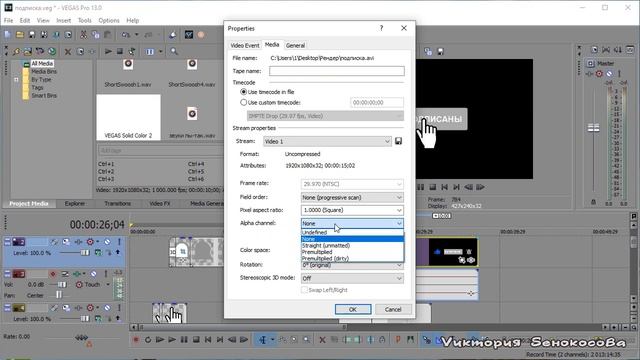Collapse the Alpha channel dropdown arrow
Image resolution: width=640 pixels, height=360 pixels.
pos(399,223)
